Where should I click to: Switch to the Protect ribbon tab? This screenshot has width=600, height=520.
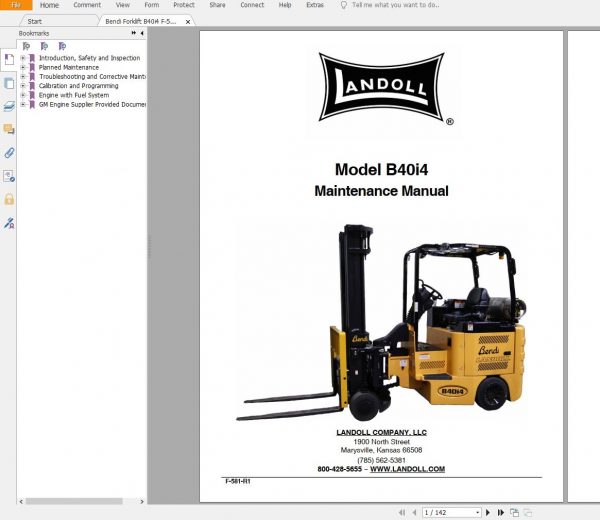(x=184, y=5)
